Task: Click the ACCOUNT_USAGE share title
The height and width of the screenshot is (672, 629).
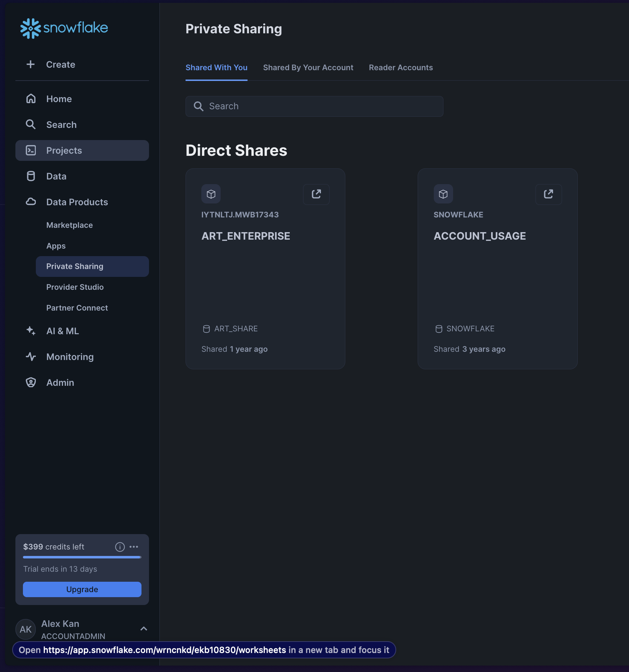Action: pyautogui.click(x=480, y=236)
